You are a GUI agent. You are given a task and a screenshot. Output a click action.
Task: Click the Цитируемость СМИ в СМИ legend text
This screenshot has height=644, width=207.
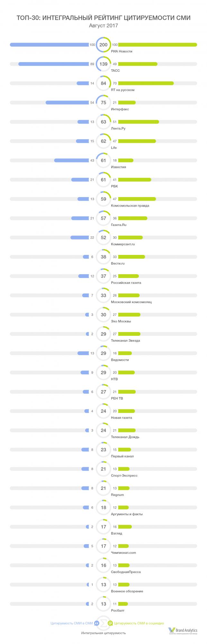pos(71,623)
